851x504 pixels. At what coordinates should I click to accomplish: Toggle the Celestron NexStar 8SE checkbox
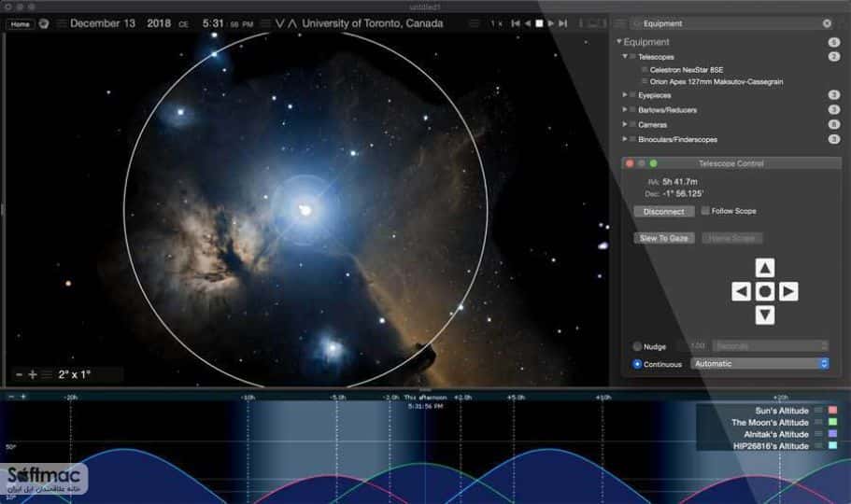click(645, 69)
